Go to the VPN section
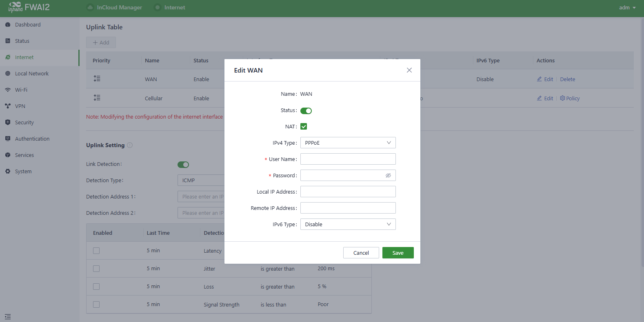Viewport: 644px width, 322px height. point(20,106)
